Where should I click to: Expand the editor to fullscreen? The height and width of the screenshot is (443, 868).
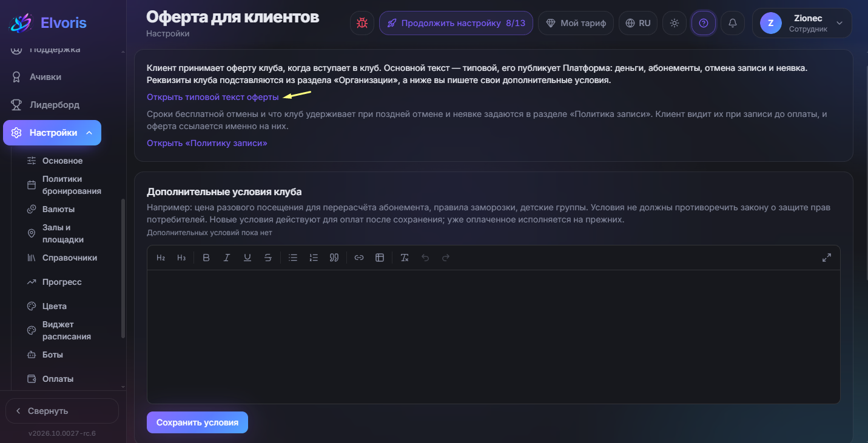pyautogui.click(x=826, y=258)
